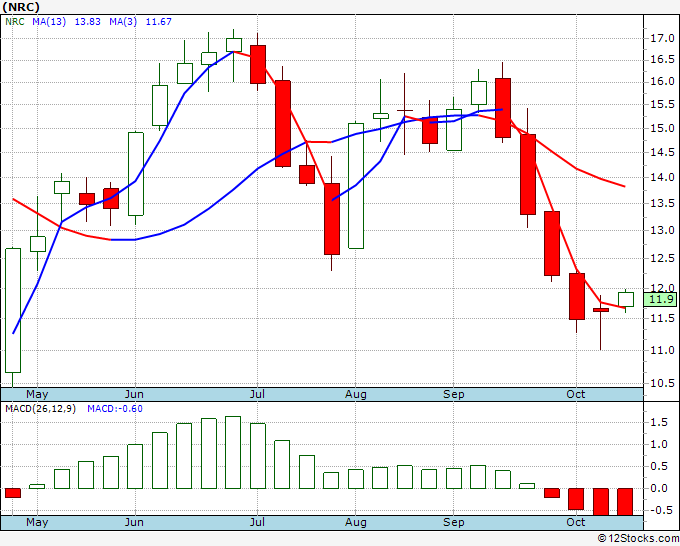Image resolution: width=680 pixels, height=546 pixels.
Task: Select Oct on the price chart time axis
Action: click(x=575, y=394)
